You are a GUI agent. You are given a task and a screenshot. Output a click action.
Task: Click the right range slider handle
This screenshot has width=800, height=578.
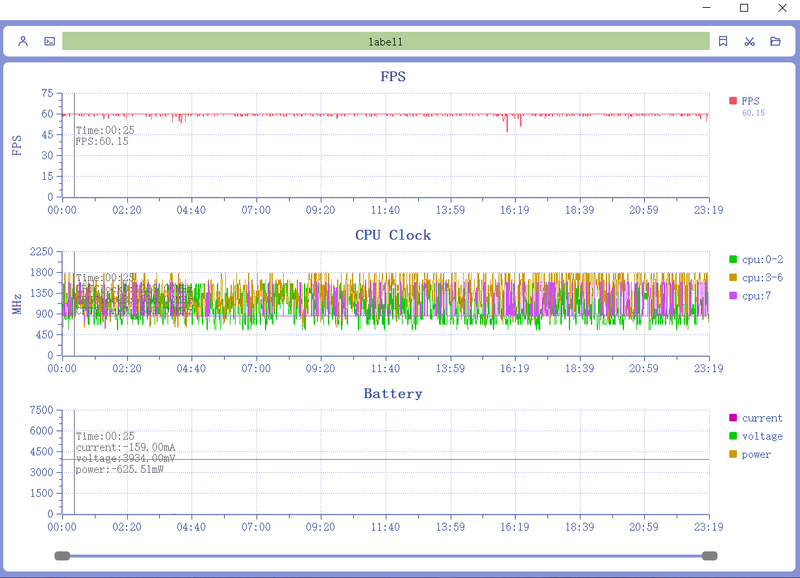coord(710,556)
